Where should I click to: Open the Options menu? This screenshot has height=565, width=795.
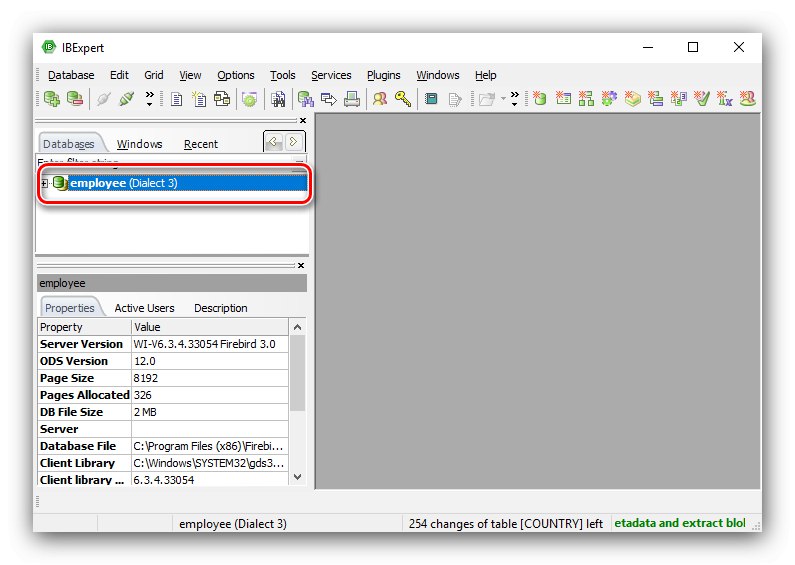[x=236, y=75]
